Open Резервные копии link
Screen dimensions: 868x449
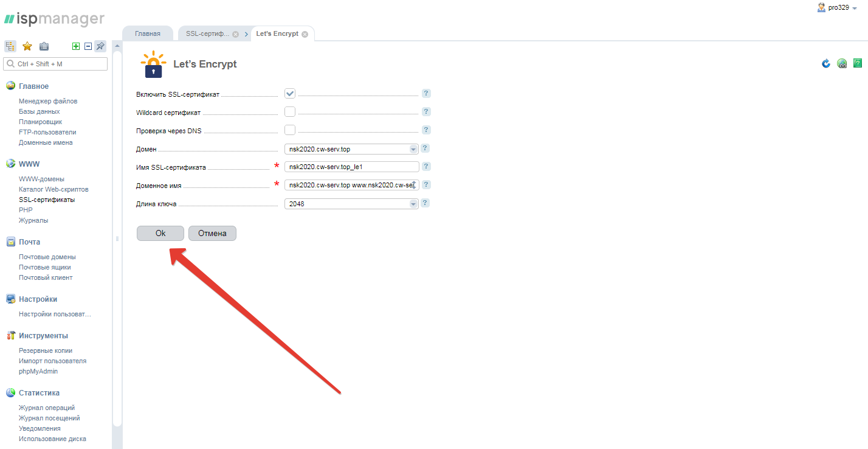(x=46, y=350)
